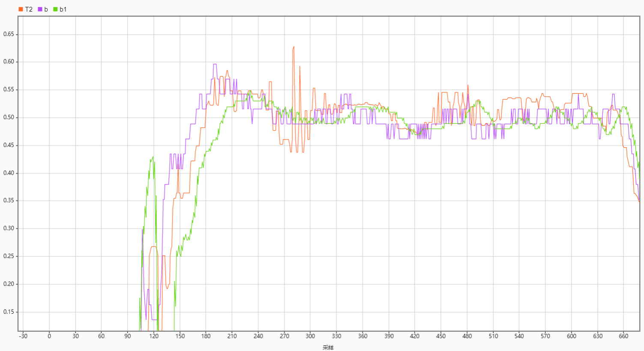Image resolution: width=644 pixels, height=351 pixels.
Task: Click the 660 x-axis tick label
Action: point(624,336)
